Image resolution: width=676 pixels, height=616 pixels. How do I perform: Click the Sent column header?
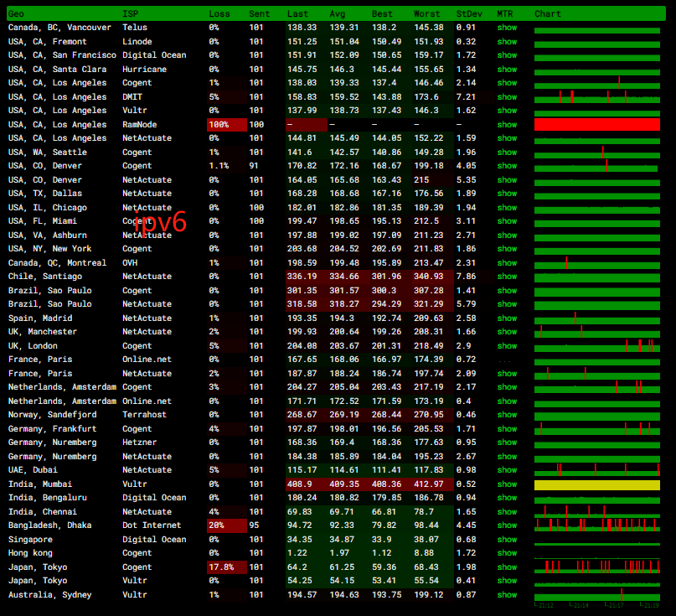[259, 13]
